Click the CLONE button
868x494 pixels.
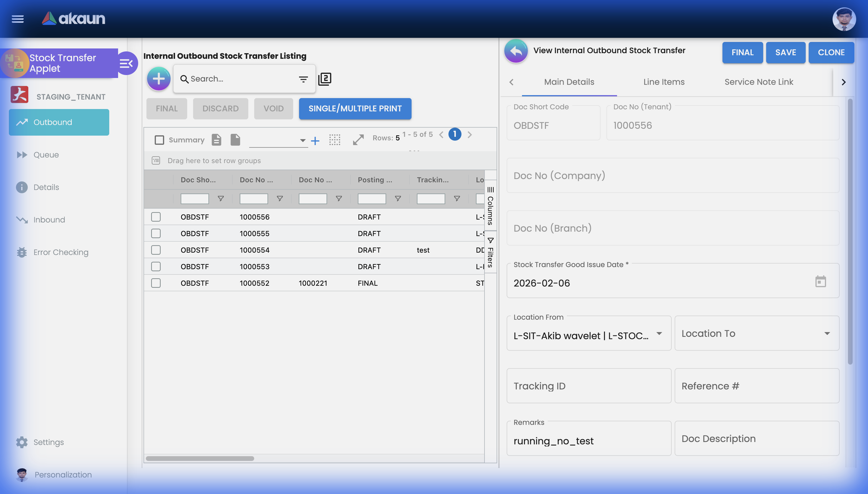point(831,52)
